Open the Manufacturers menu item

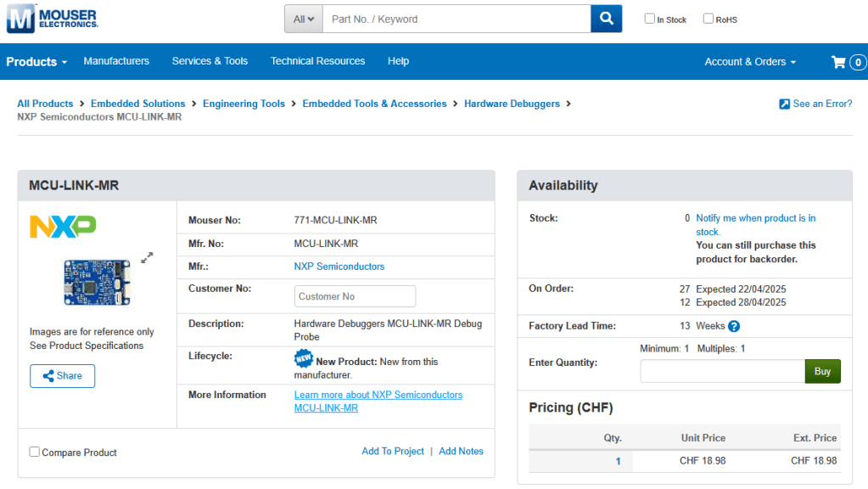[x=116, y=61]
